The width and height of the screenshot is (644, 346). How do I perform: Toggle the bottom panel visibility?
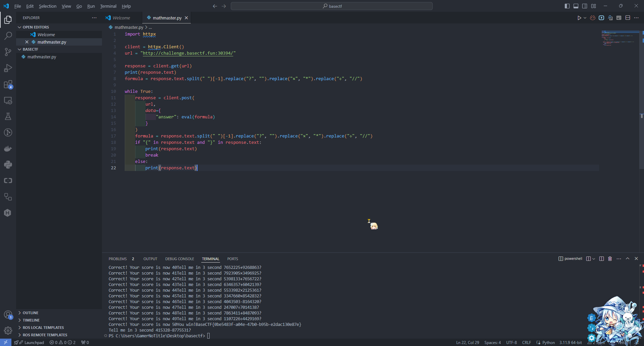pos(576,6)
